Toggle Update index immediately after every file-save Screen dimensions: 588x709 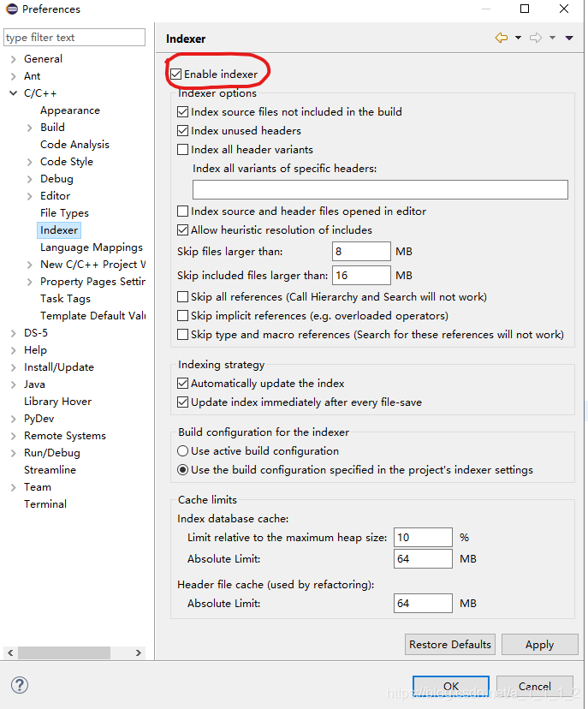click(182, 402)
